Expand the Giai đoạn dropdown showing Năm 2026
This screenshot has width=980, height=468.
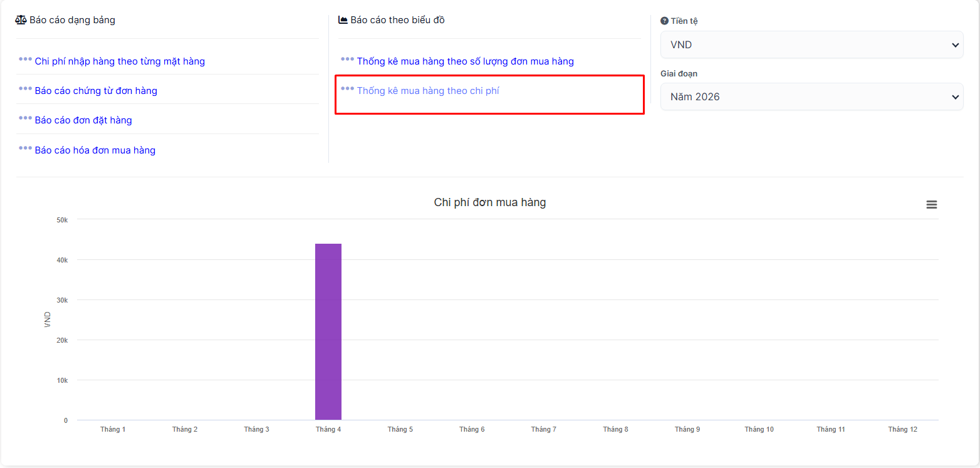811,97
